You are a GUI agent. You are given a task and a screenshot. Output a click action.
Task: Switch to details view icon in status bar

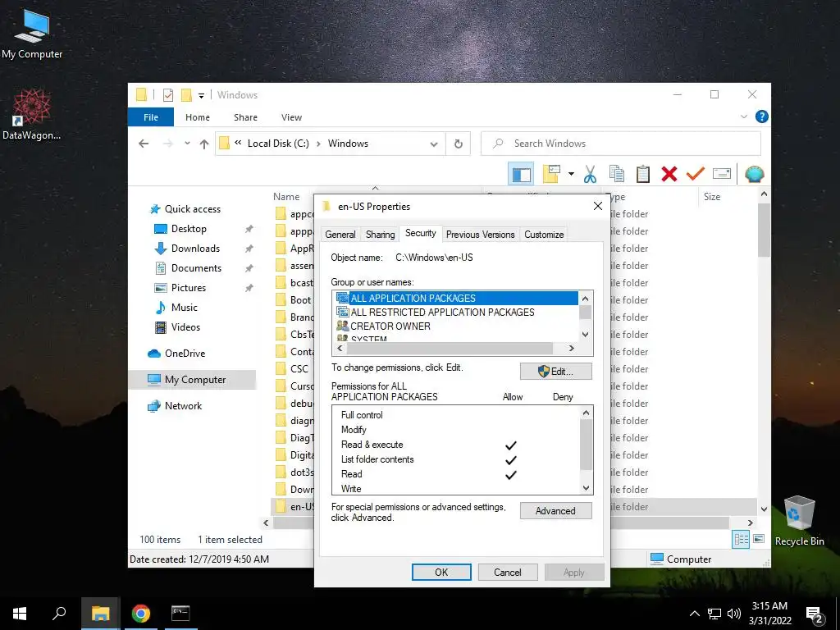point(741,540)
